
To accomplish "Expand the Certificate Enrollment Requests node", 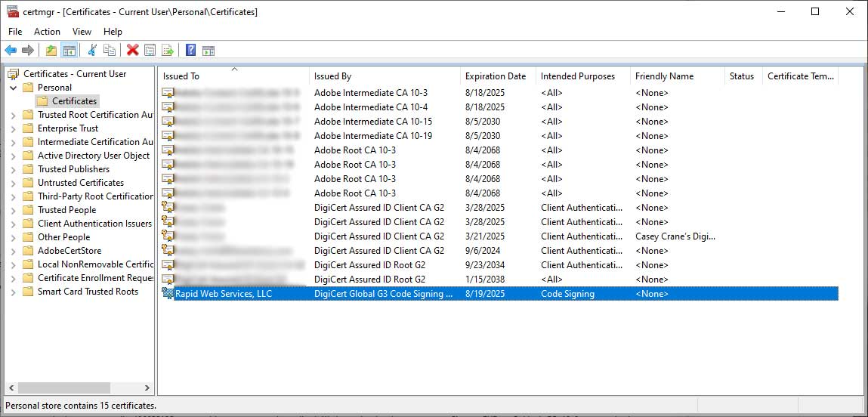I will pos(14,279).
